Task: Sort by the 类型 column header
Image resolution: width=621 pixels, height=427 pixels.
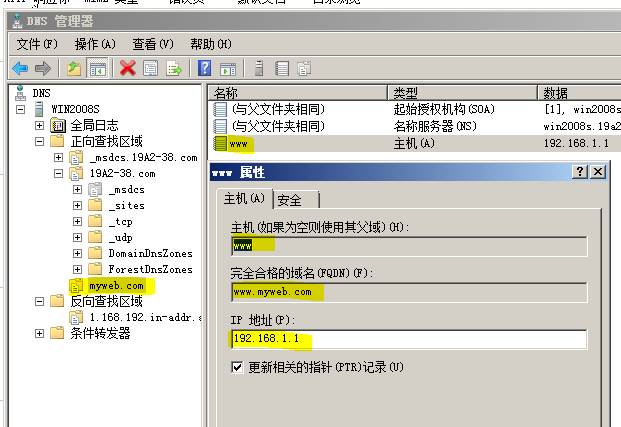Action: tap(462, 93)
